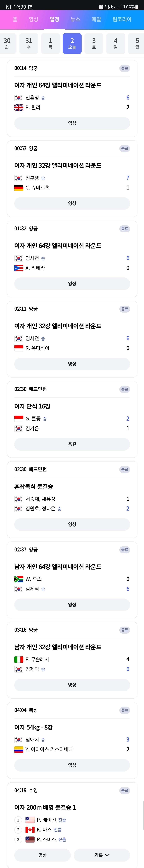Tap the Puerto Rico flag beside A. 리베라
This screenshot has height=868, width=144.
click(x=19, y=268)
